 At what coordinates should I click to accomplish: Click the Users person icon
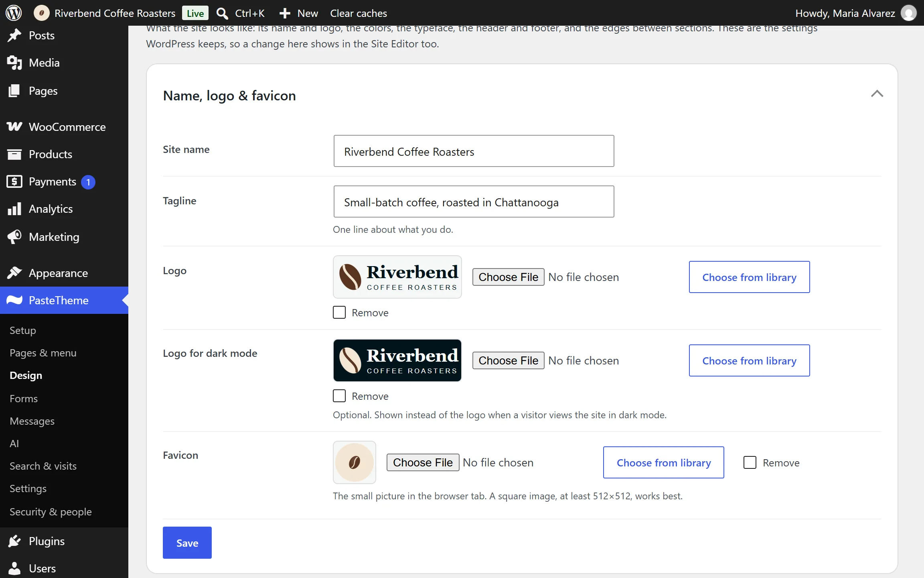(x=14, y=568)
